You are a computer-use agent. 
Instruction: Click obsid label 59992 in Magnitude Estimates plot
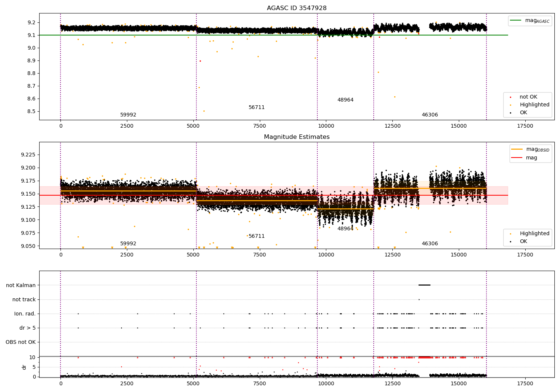[128, 244]
